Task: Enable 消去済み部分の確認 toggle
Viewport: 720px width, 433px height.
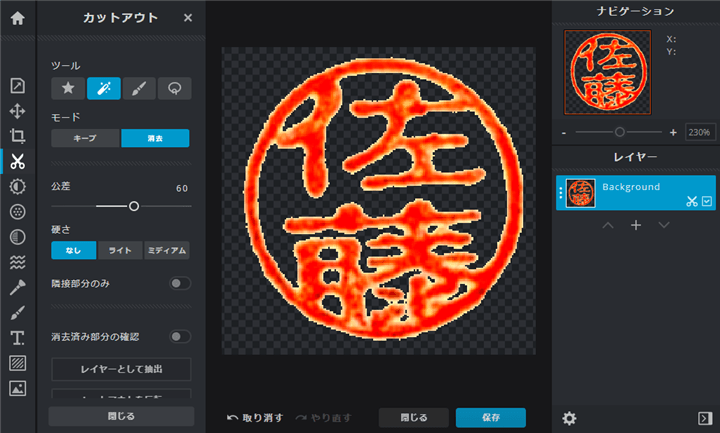Action: (180, 337)
